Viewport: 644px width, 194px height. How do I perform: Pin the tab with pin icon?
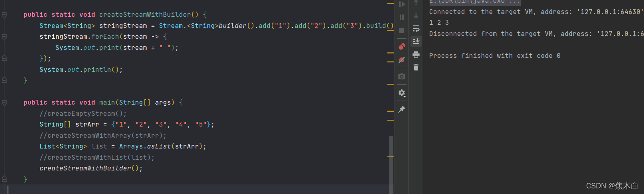click(x=402, y=109)
